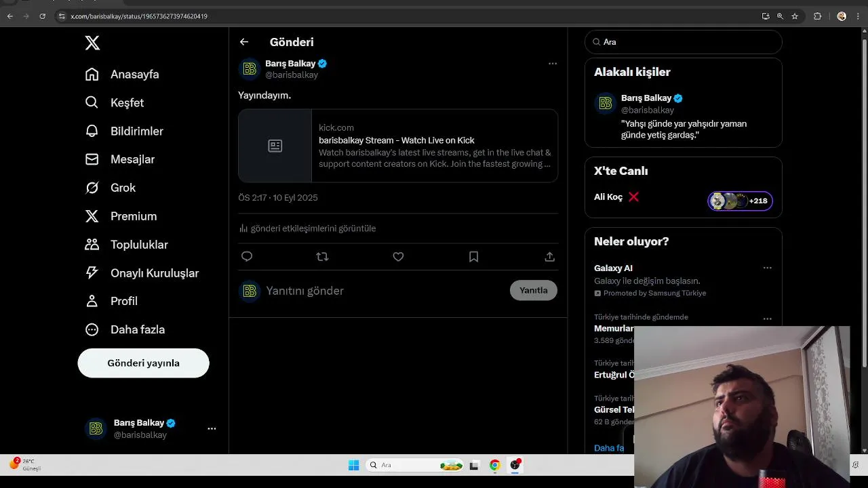Click browser back arrow
This screenshot has height=488, width=868.
coord(9,16)
